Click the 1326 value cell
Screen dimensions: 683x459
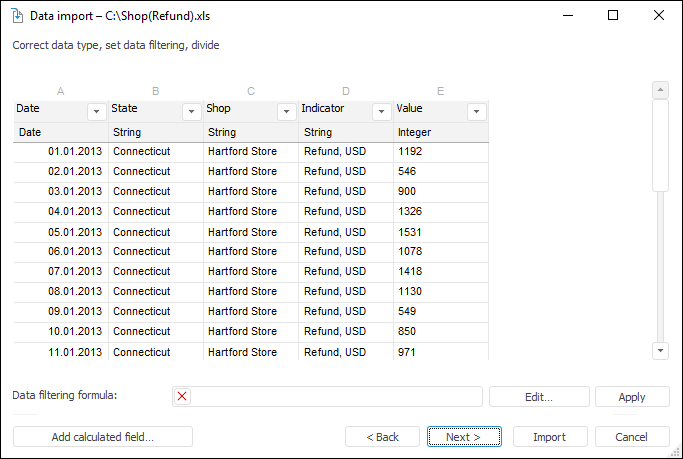[x=440, y=211]
